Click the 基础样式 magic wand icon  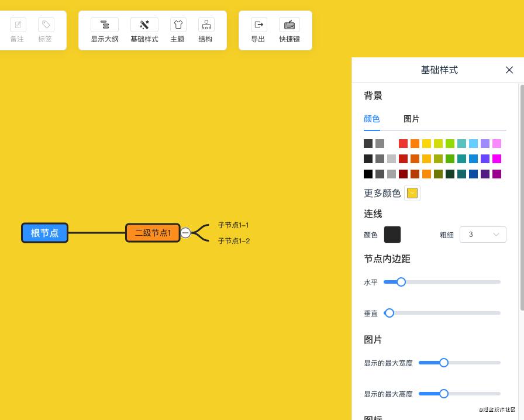[144, 25]
